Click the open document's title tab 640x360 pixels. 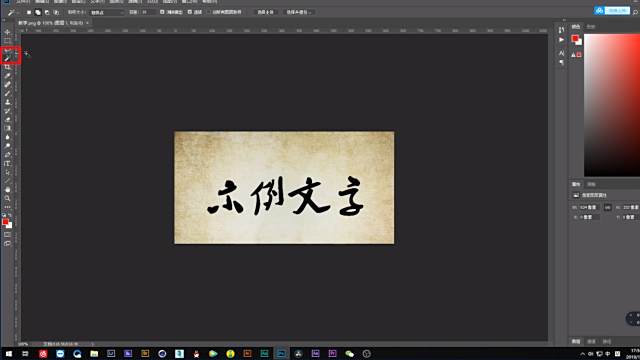pos(51,23)
